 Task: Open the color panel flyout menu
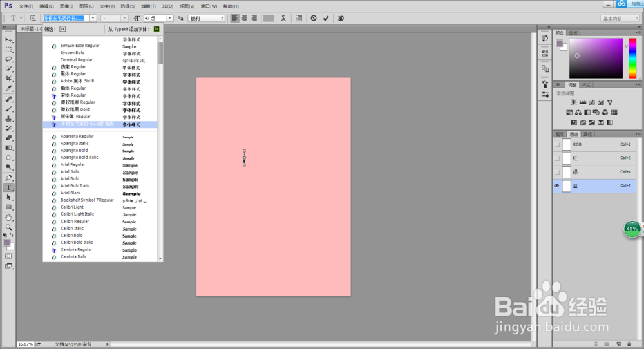[x=638, y=32]
